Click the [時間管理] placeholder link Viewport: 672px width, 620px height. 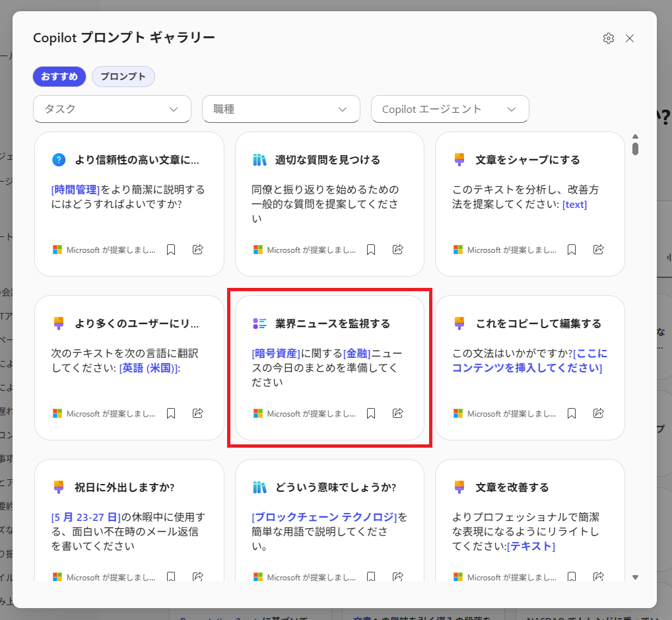coord(75,189)
